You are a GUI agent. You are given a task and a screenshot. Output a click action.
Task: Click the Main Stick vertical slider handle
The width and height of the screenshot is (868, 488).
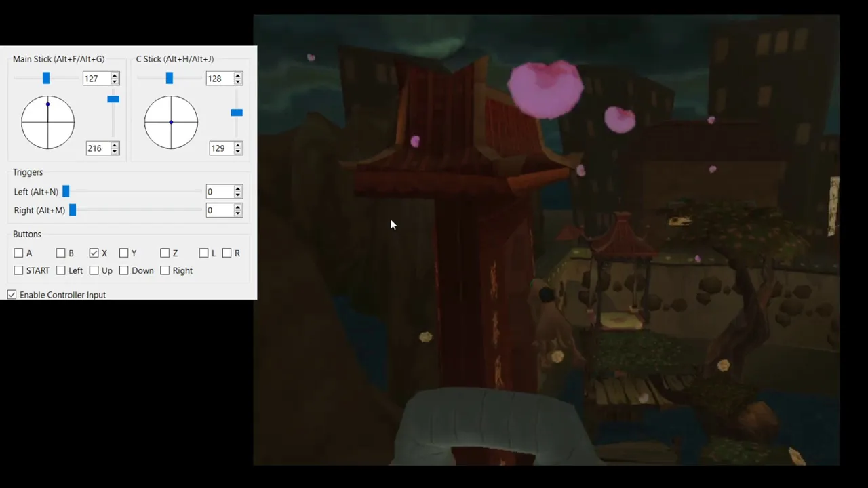pos(113,100)
